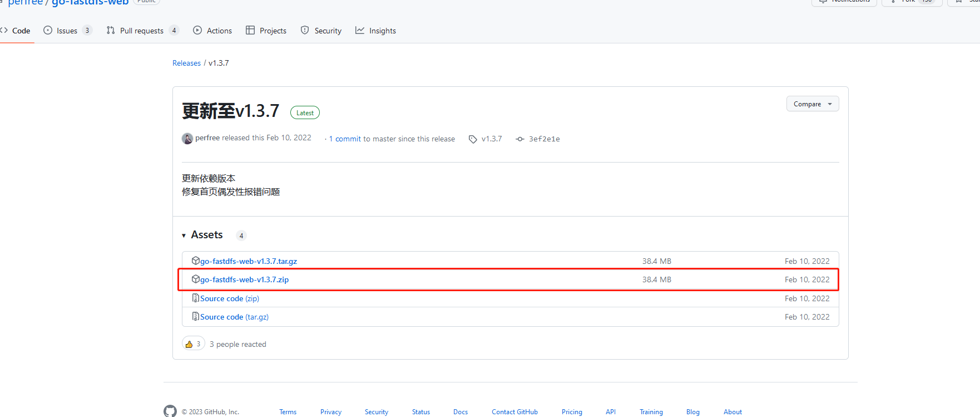Click the Latest release badge
The image size is (980, 417).
[x=305, y=112]
